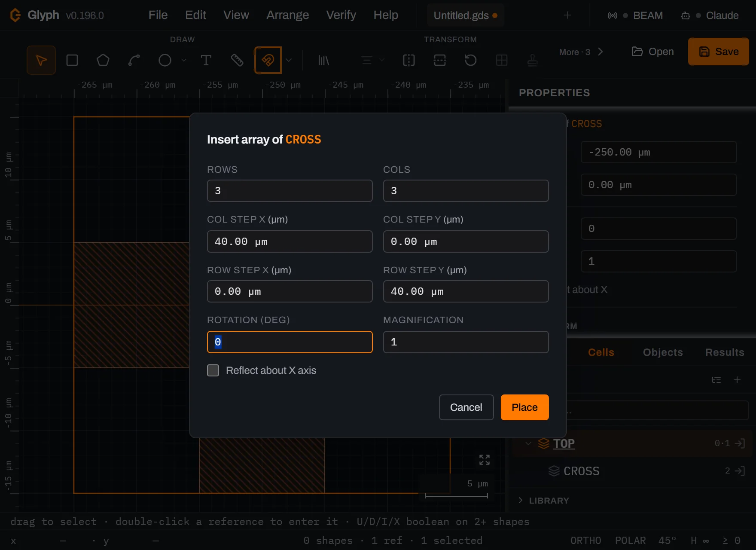Click the Rotate transform icon

(471, 60)
